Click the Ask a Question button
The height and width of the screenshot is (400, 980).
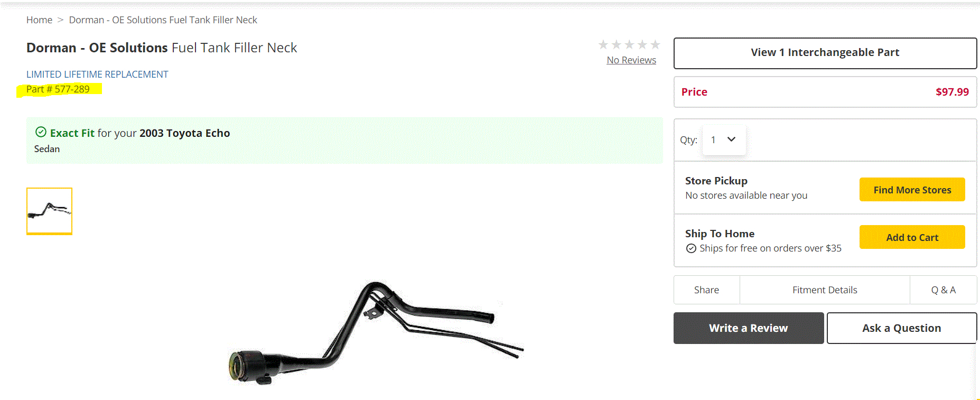901,328
